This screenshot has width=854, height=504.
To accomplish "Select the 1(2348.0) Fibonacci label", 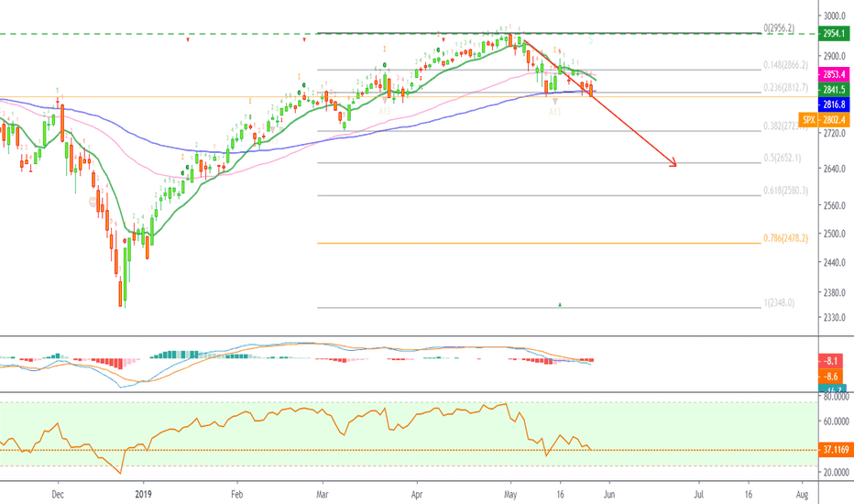I will (779, 302).
